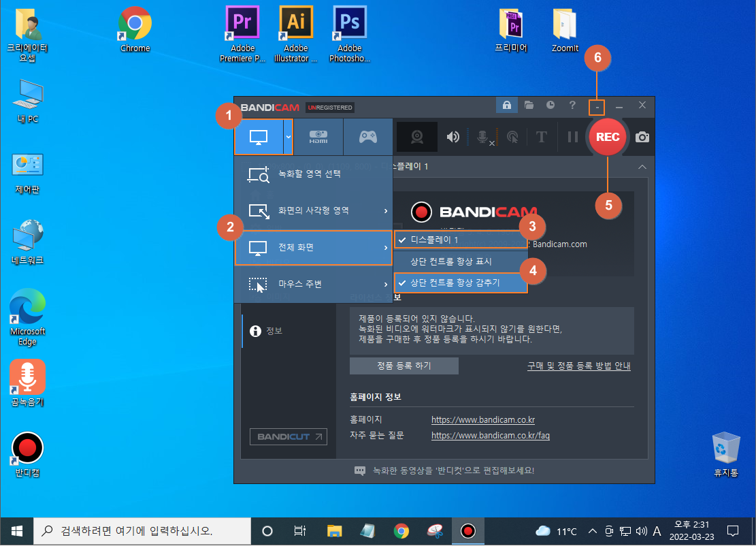The height and width of the screenshot is (546, 756).
Task: Click the pause recording button
Action: [573, 137]
